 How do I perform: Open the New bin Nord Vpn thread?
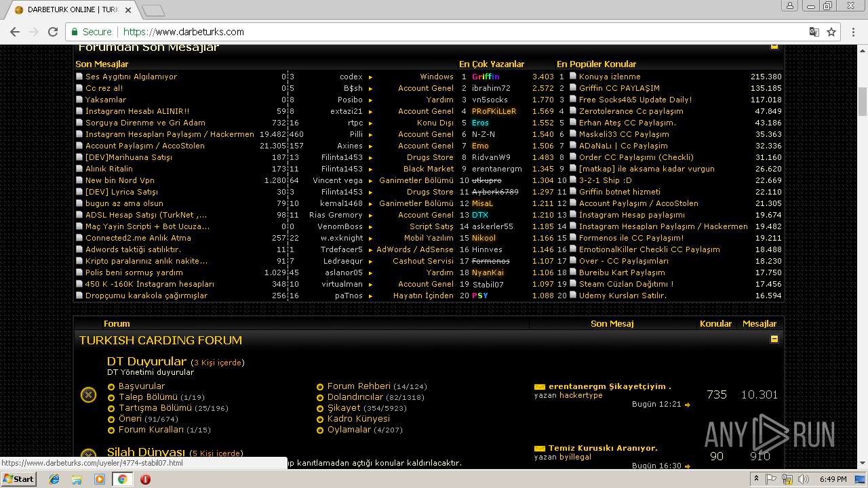point(120,180)
